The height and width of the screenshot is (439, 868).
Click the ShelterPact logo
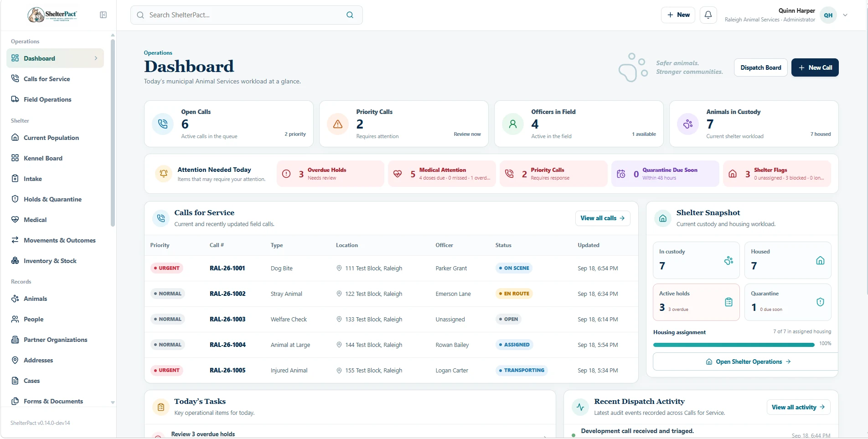tap(52, 15)
